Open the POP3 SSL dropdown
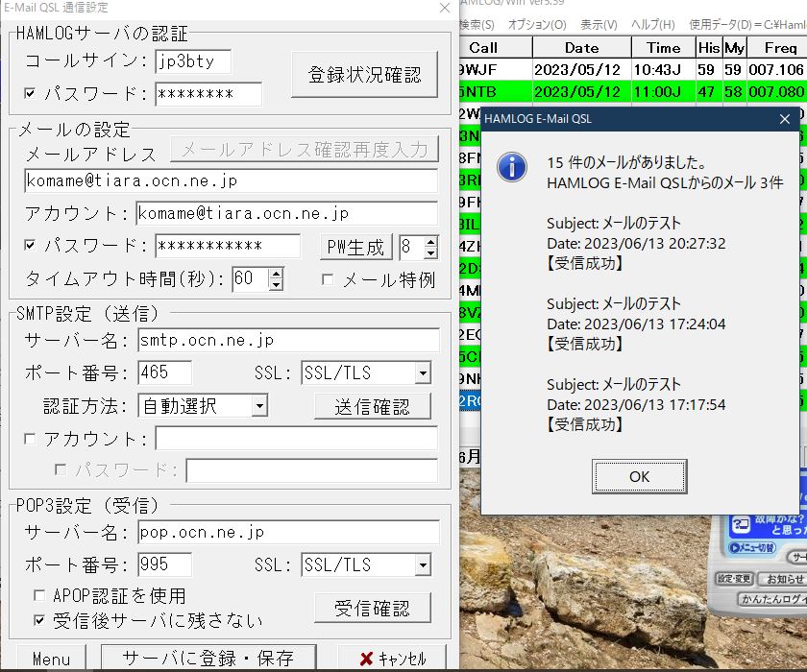The width and height of the screenshot is (807, 672). coord(423,565)
